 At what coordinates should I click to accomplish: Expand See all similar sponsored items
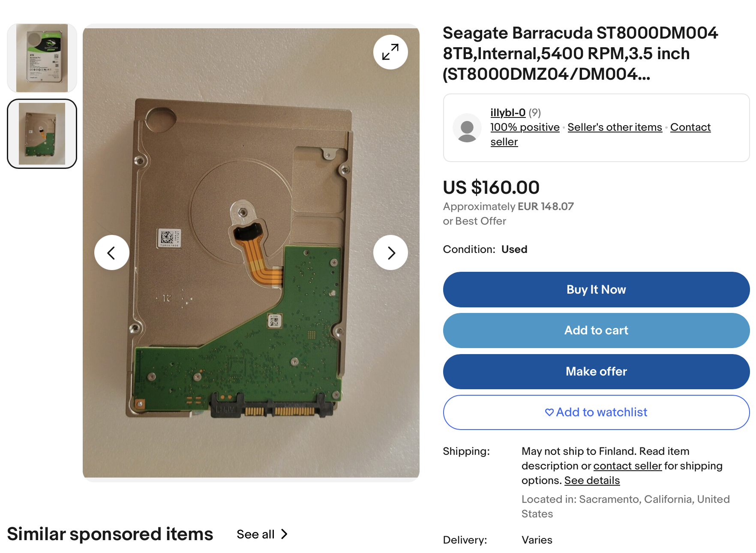coord(262,535)
